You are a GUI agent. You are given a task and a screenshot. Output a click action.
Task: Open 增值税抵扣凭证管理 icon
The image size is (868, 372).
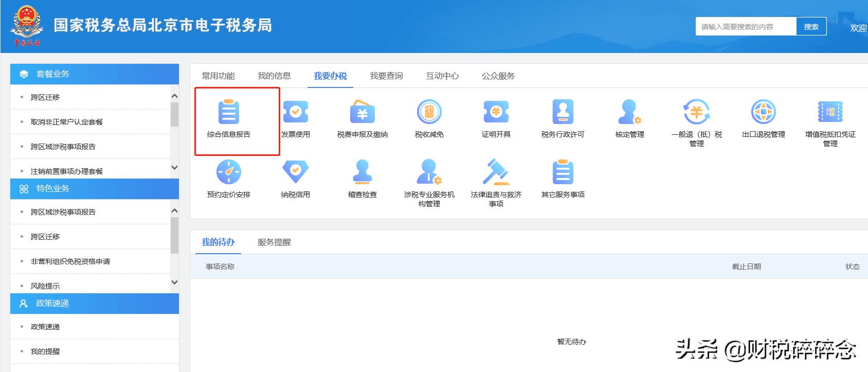830,112
